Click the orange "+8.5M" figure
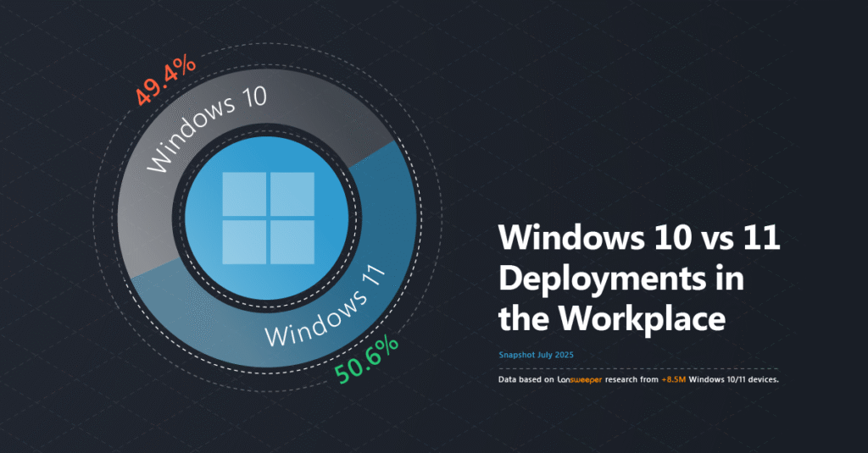This screenshot has width=868, height=453. pyautogui.click(x=673, y=379)
